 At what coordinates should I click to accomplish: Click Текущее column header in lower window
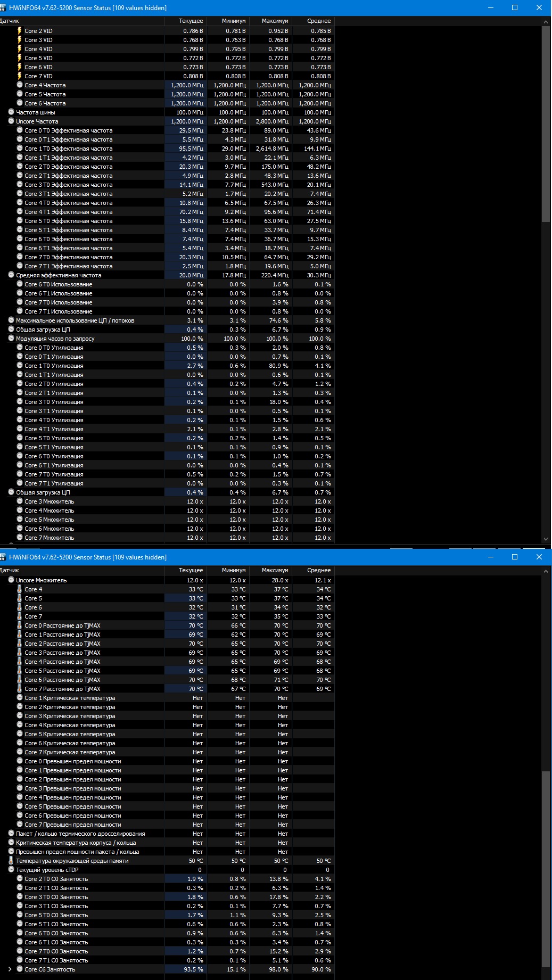click(185, 570)
